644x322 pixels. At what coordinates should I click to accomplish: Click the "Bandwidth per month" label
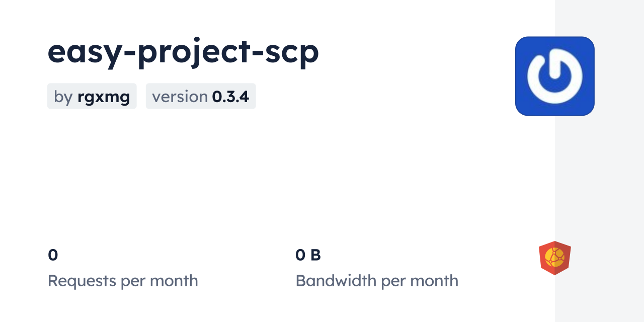[x=377, y=281]
